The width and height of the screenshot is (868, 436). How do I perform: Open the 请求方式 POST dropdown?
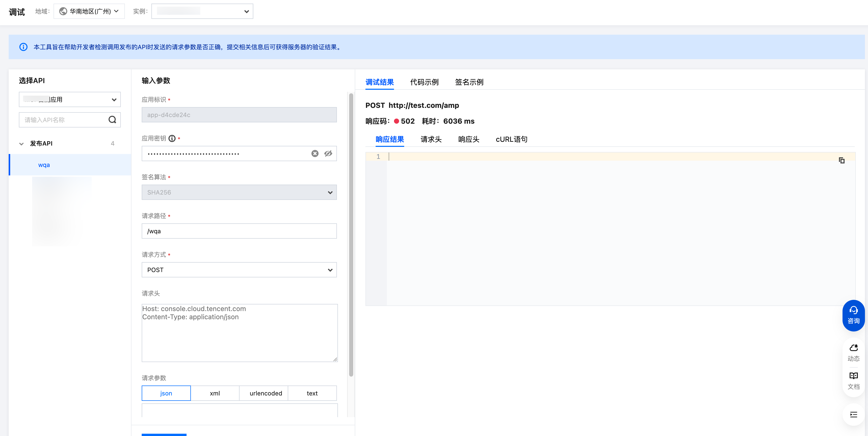tap(239, 270)
